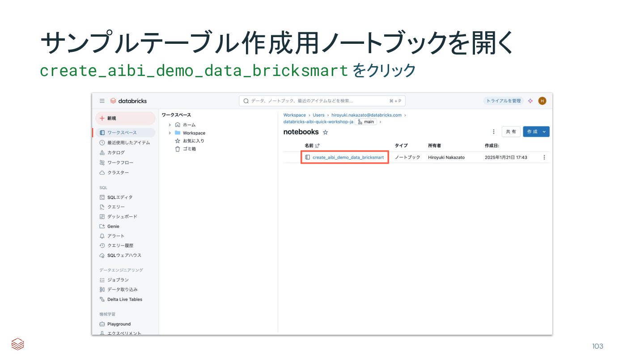The height and width of the screenshot is (362, 644).
Task: Open the user avatar H menu
Action: point(542,101)
